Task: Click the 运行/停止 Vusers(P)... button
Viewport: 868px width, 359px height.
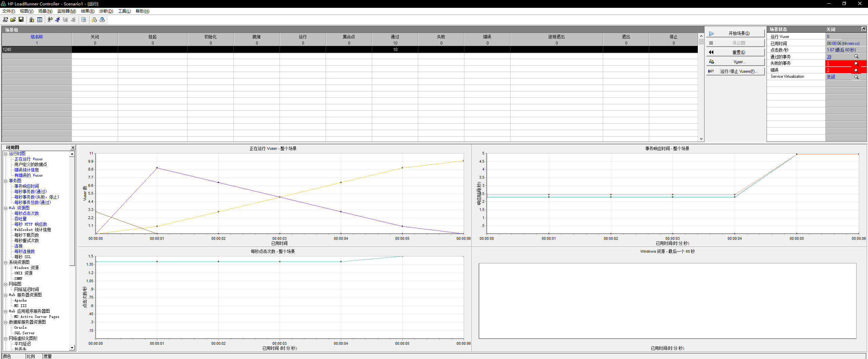Action: click(x=735, y=71)
